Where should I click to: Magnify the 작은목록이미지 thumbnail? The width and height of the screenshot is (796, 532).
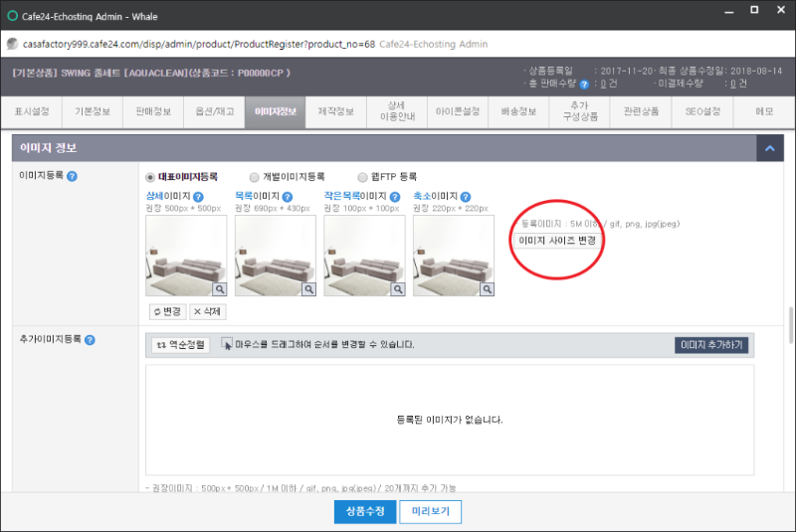tap(398, 289)
